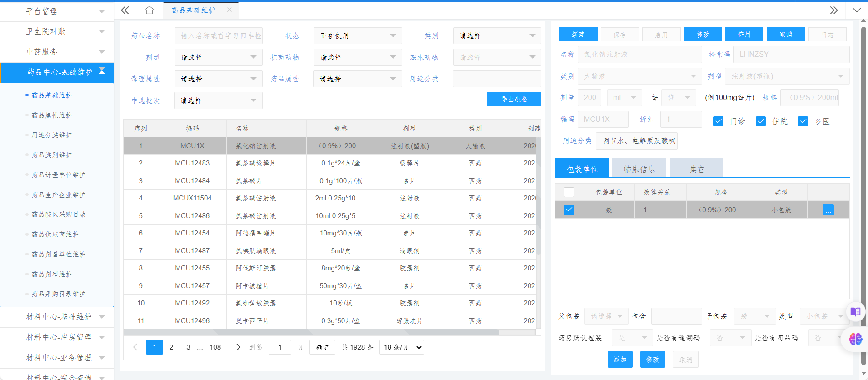Select row MCU12483 氨茶碱缓释片
This screenshot has width=868, height=380.
coord(329,163)
